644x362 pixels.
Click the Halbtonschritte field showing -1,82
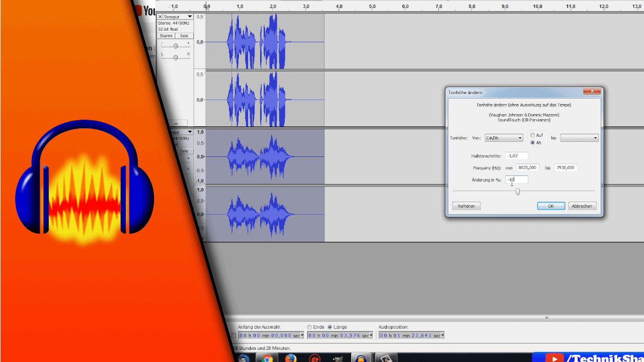(517, 156)
